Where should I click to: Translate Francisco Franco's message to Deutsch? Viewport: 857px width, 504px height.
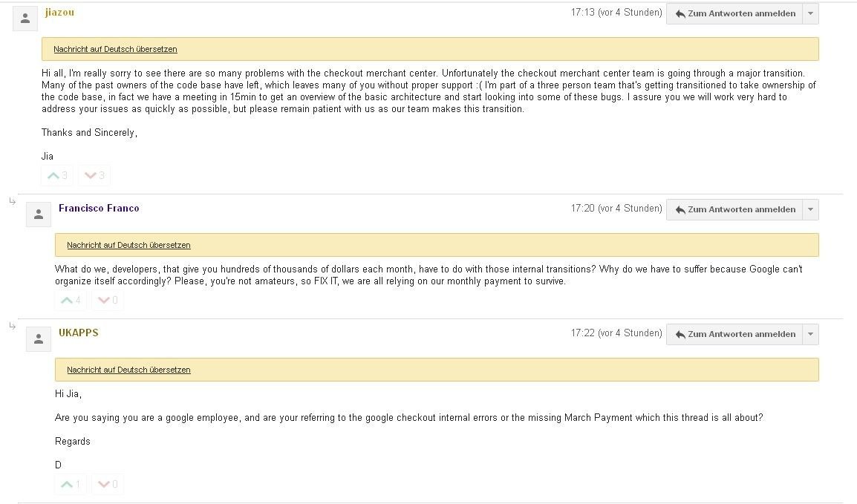[128, 245]
